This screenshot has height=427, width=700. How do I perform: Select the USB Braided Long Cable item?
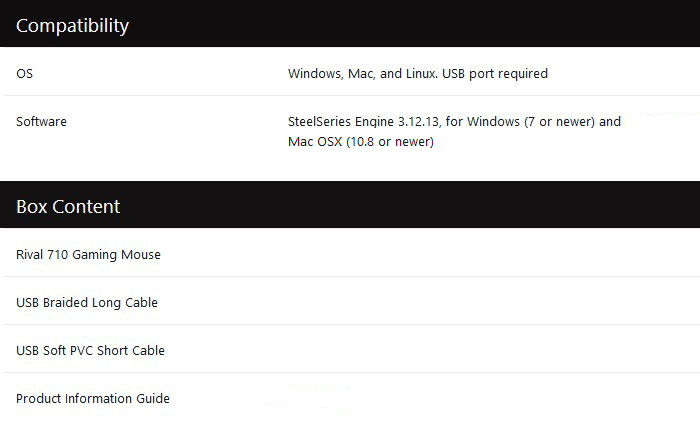coord(87,302)
